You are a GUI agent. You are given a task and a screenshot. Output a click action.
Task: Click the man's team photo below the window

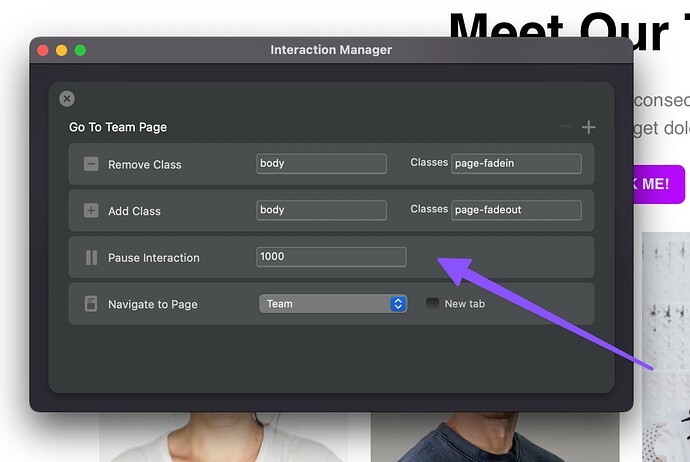[495, 437]
